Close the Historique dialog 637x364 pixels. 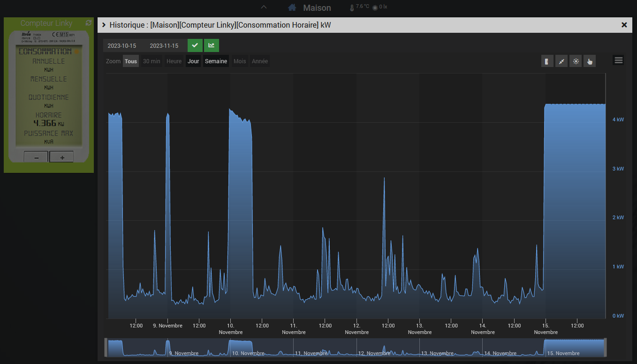[624, 25]
